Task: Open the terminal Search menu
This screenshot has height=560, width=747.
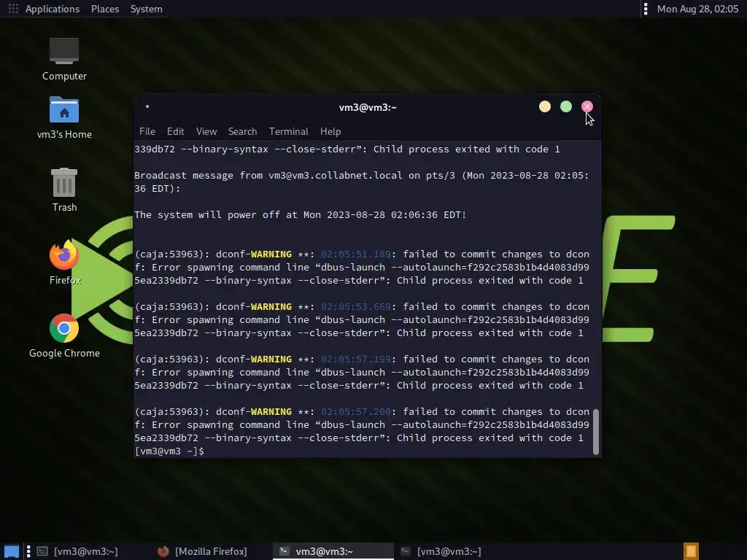Action: pyautogui.click(x=242, y=131)
